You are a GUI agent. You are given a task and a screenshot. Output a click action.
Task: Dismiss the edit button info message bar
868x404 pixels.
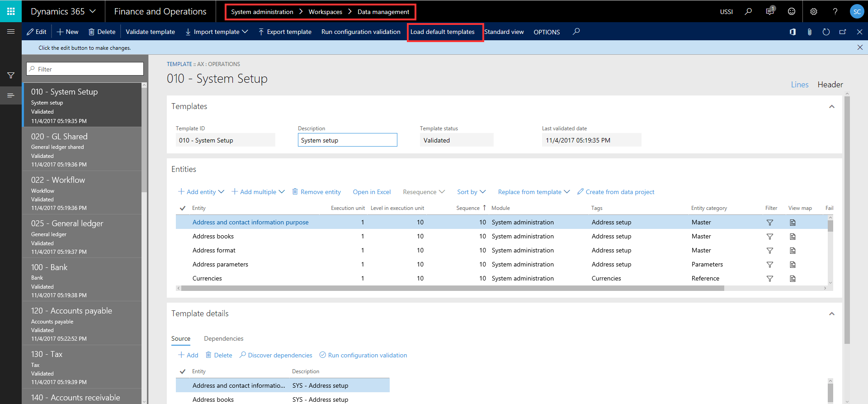[860, 48]
